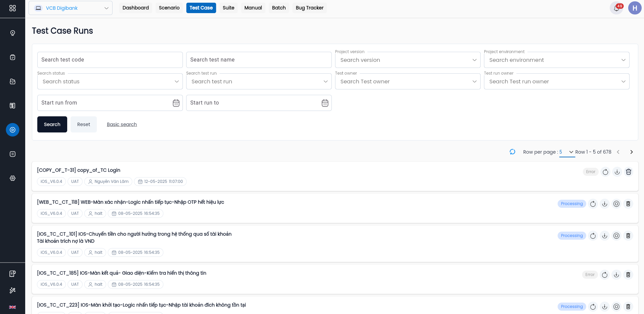Click the magic wand sidebar icon

pos(12,290)
